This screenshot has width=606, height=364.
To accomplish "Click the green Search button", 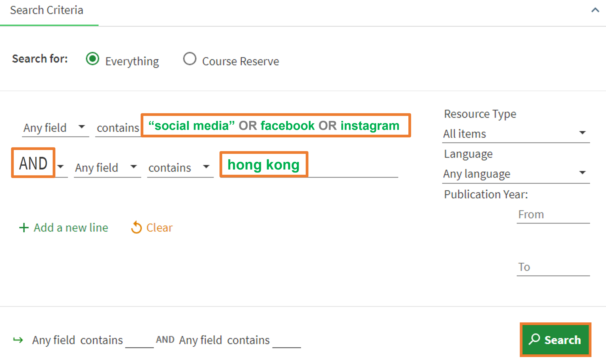I will (555, 339).
